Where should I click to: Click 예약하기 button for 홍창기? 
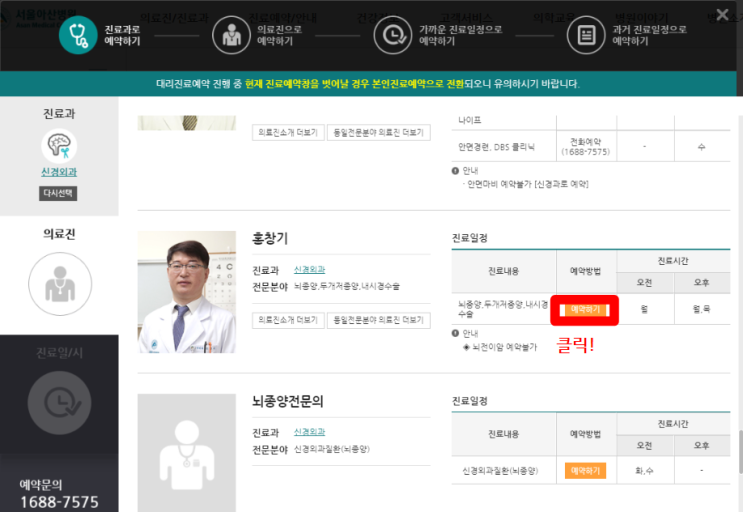click(585, 310)
